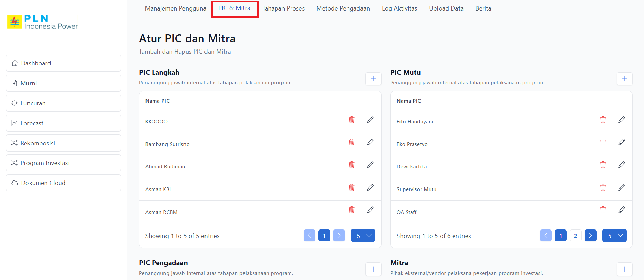
Task: Switch to the Tahapan Proses tab
Action: tap(283, 8)
